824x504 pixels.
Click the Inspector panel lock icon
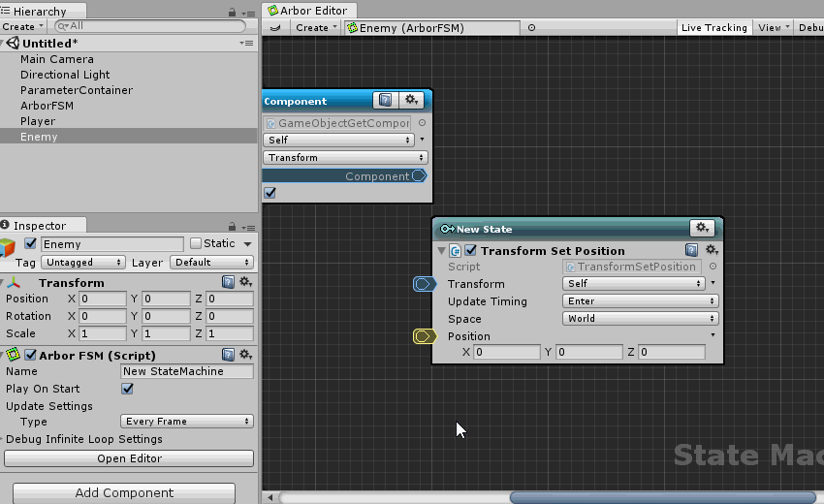point(231,226)
